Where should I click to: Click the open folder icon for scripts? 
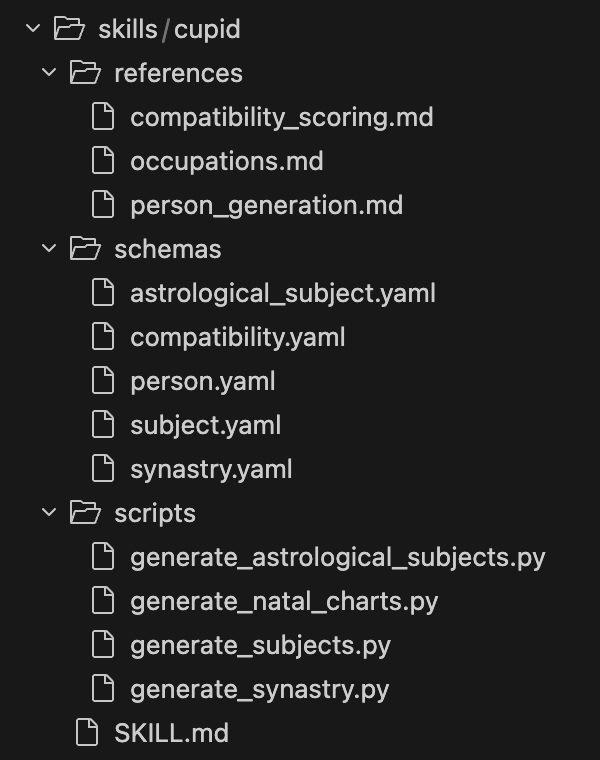pyautogui.click(x=86, y=513)
